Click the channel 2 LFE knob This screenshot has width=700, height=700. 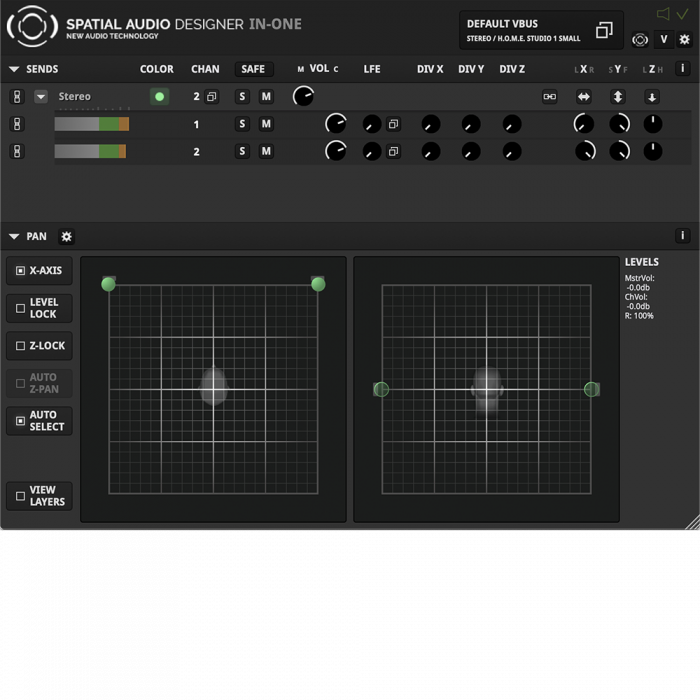(x=371, y=151)
